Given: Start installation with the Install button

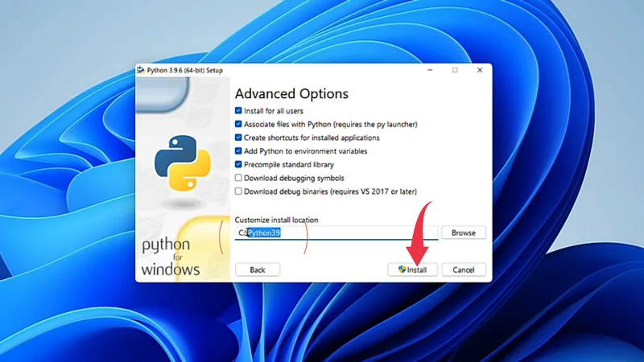Looking at the screenshot, I should tap(412, 269).
